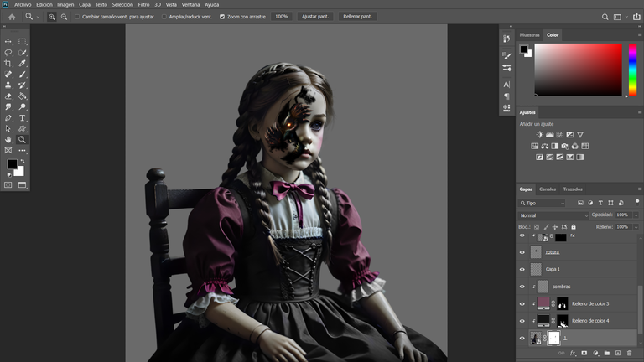This screenshot has width=644, height=362.
Task: Select the Clone Stamp tool
Action: click(8, 85)
